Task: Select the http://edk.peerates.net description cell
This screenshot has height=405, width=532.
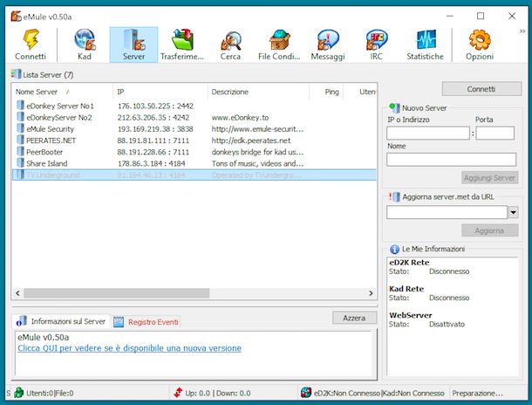Action: coord(251,141)
